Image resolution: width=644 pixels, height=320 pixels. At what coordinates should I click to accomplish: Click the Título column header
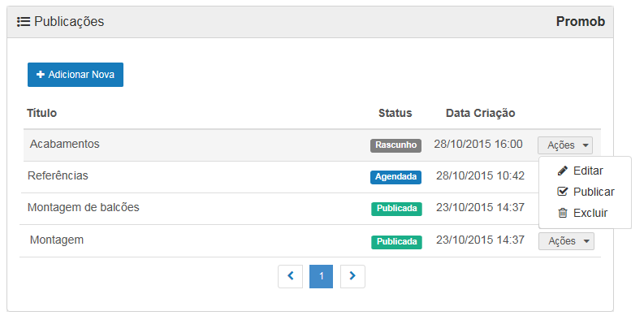pyautogui.click(x=42, y=113)
